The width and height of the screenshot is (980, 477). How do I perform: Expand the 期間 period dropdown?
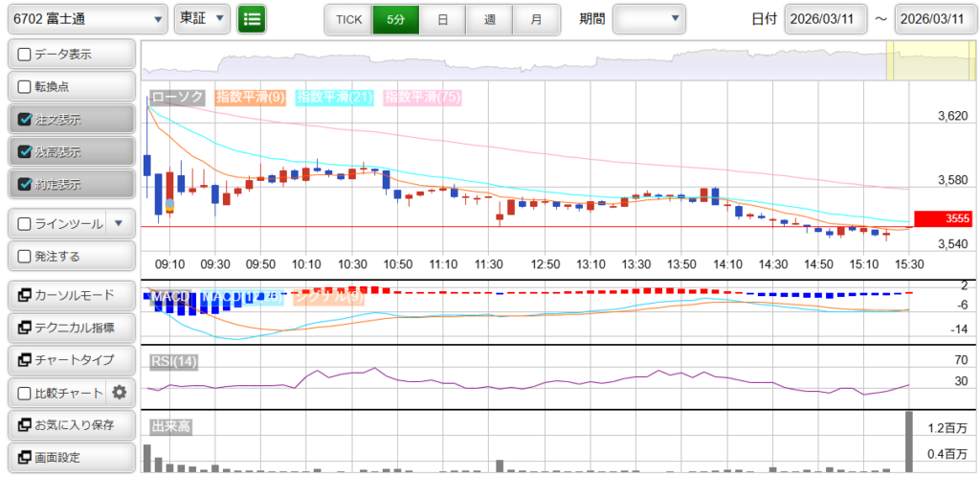click(649, 18)
